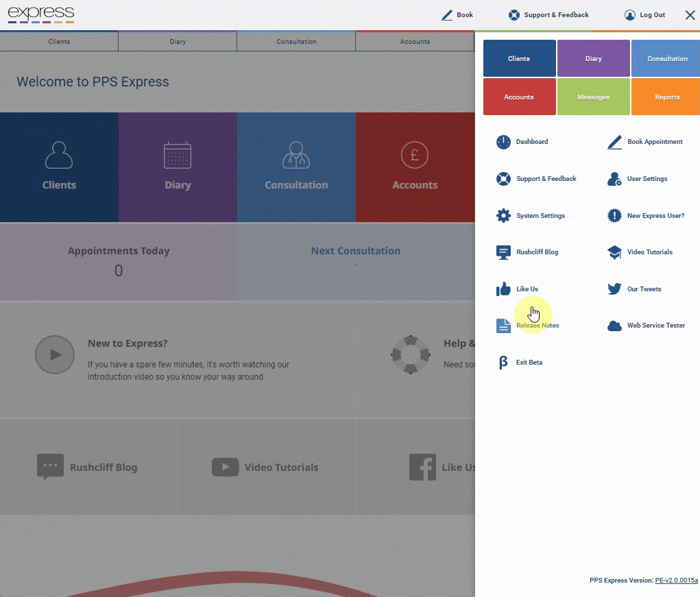Close the side menu with the X icon
The height and width of the screenshot is (597, 700).
[x=690, y=15]
